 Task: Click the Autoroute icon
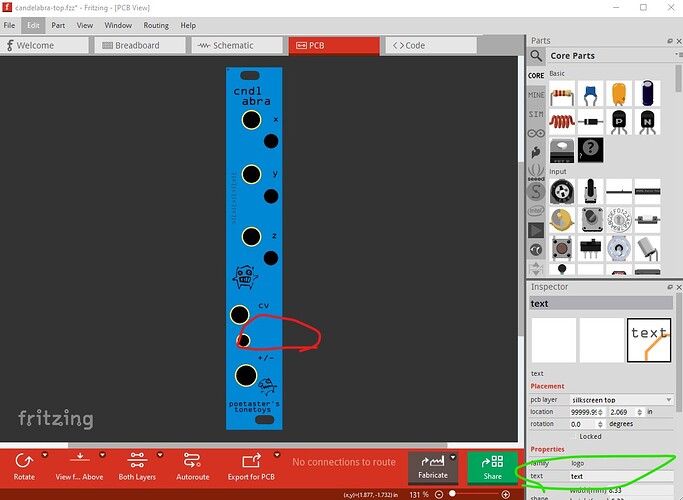coord(192,459)
